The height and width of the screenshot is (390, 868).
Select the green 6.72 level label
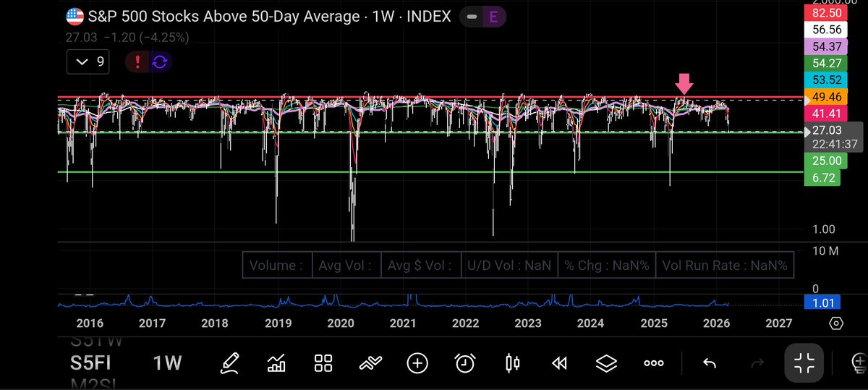(822, 177)
